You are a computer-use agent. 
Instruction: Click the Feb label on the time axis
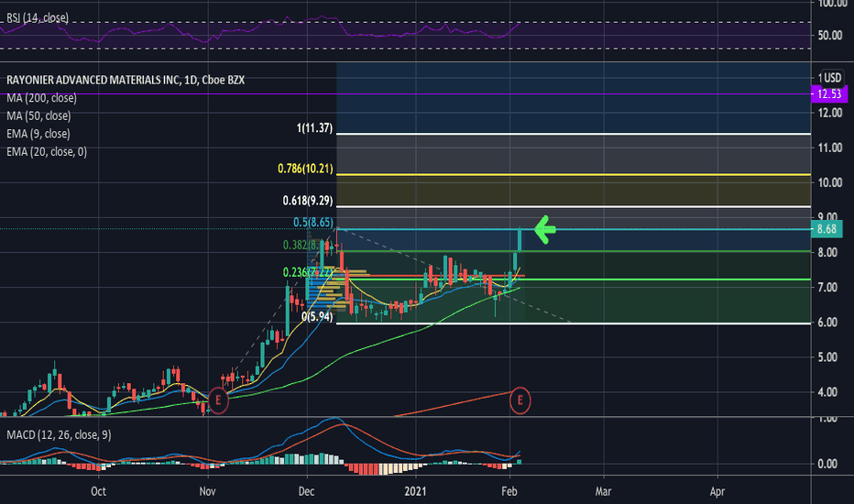coord(509,491)
